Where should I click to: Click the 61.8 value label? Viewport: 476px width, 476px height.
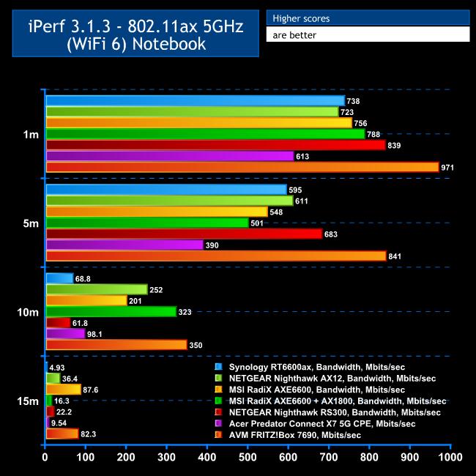coord(80,323)
